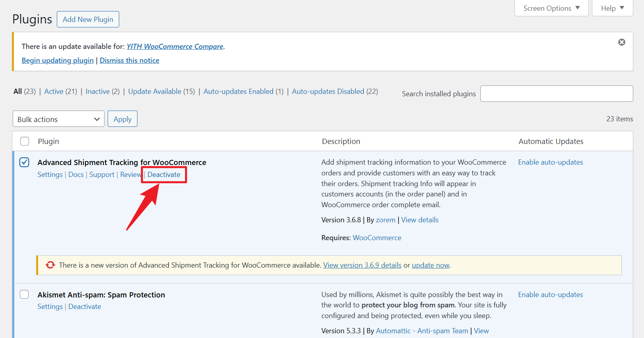The image size is (644, 338).
Task: Click the View link in Akismet's version line
Action: pyautogui.click(x=482, y=331)
